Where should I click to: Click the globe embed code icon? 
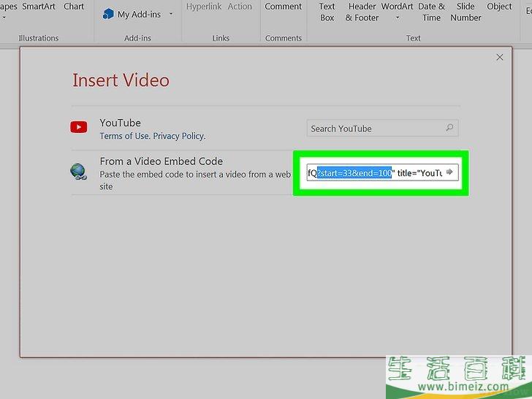pos(79,171)
